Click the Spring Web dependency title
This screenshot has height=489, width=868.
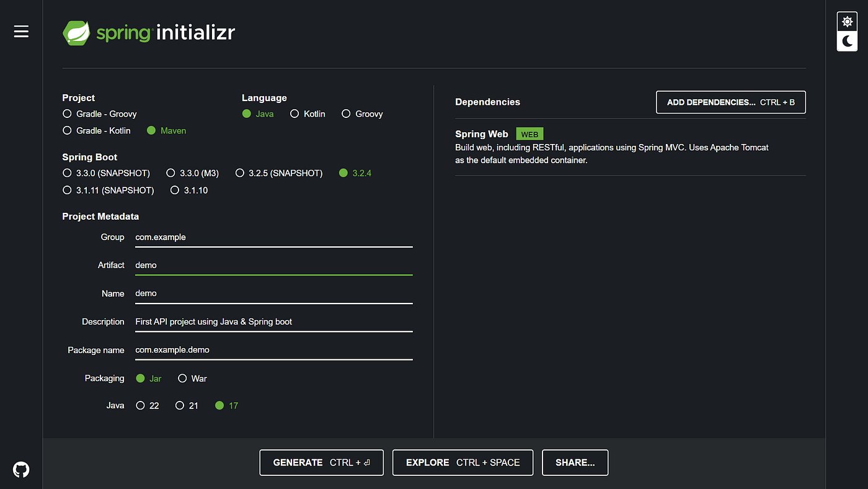tap(482, 134)
